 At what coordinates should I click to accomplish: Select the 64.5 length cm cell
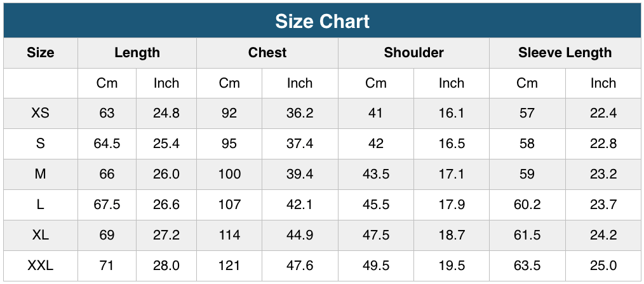point(107,144)
